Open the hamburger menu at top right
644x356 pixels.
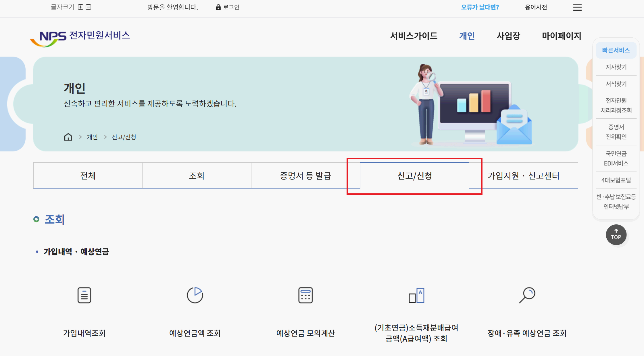[x=577, y=7]
